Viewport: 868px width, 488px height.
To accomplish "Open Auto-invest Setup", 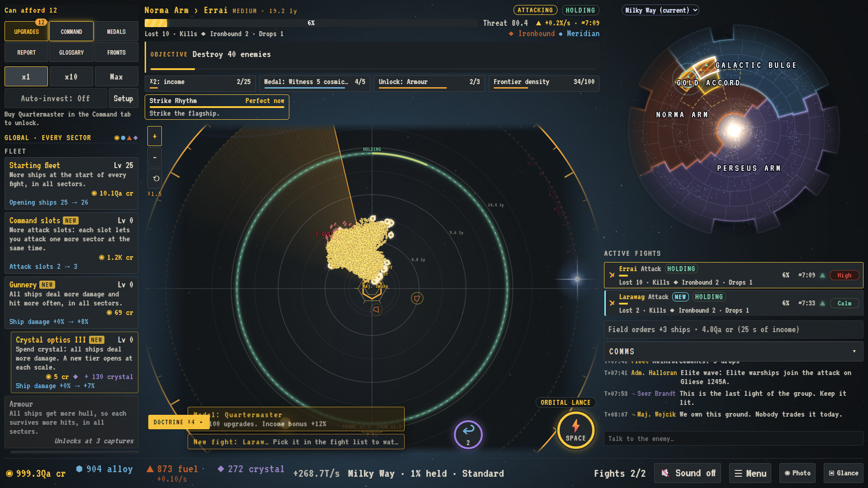I will (123, 99).
